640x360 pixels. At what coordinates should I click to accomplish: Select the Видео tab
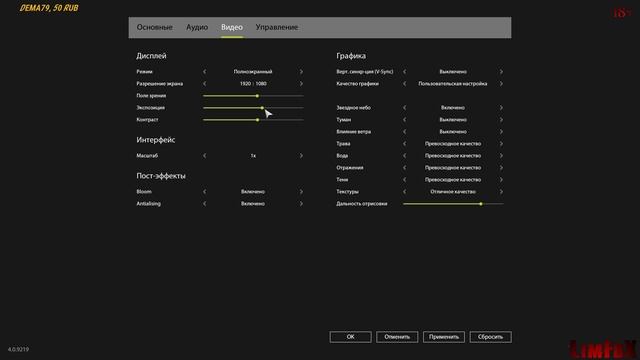pyautogui.click(x=232, y=27)
